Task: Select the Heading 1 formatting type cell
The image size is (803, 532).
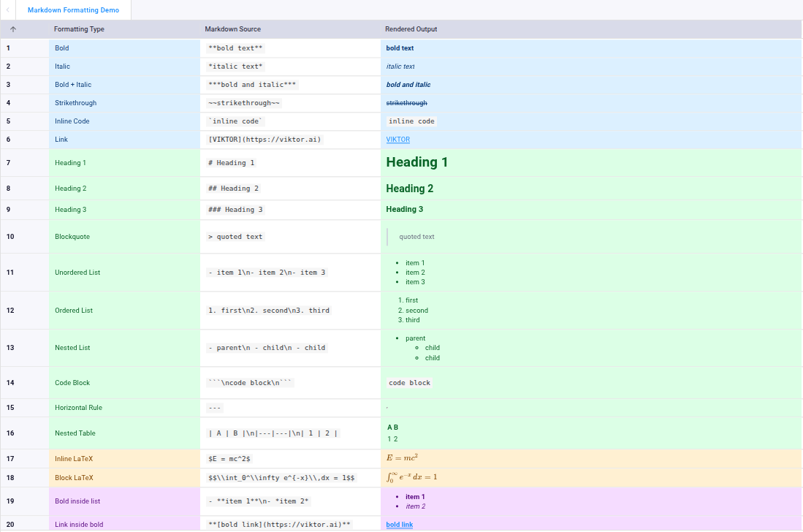Action: tap(124, 163)
